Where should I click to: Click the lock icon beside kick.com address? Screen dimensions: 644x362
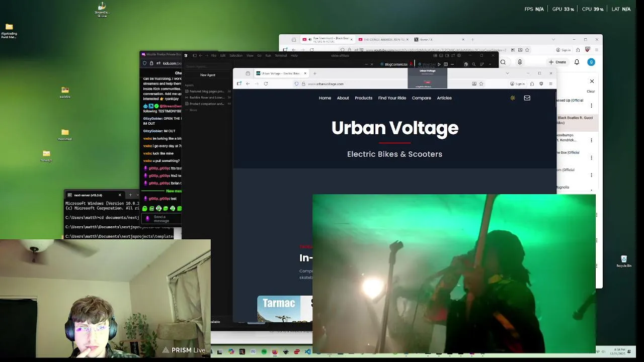click(151, 63)
